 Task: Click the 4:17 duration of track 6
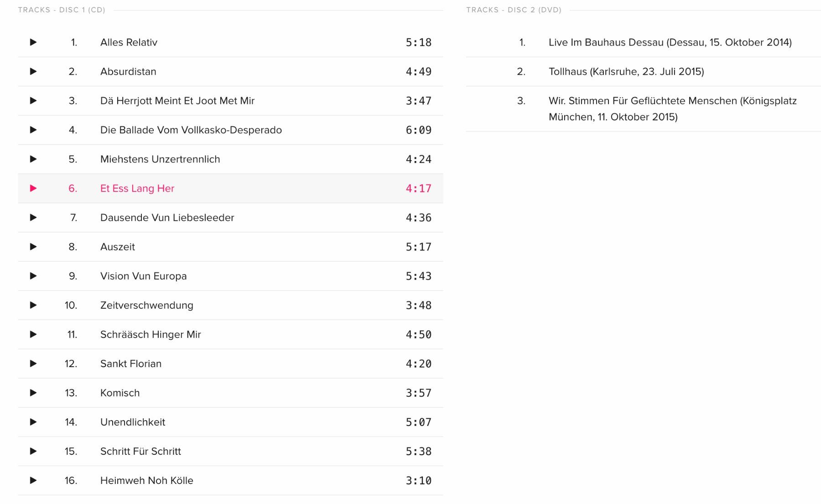[x=419, y=188]
